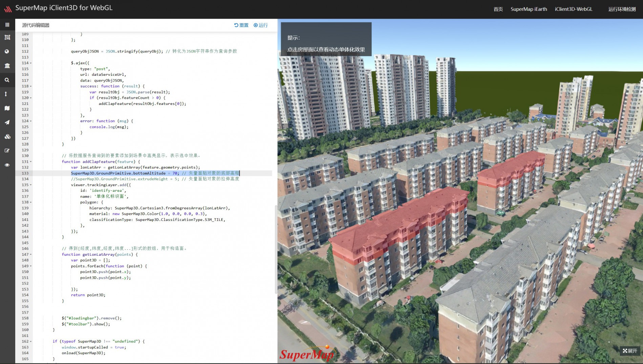Open the 首页 home menu item
This screenshot has width=643, height=364.
click(x=498, y=9)
